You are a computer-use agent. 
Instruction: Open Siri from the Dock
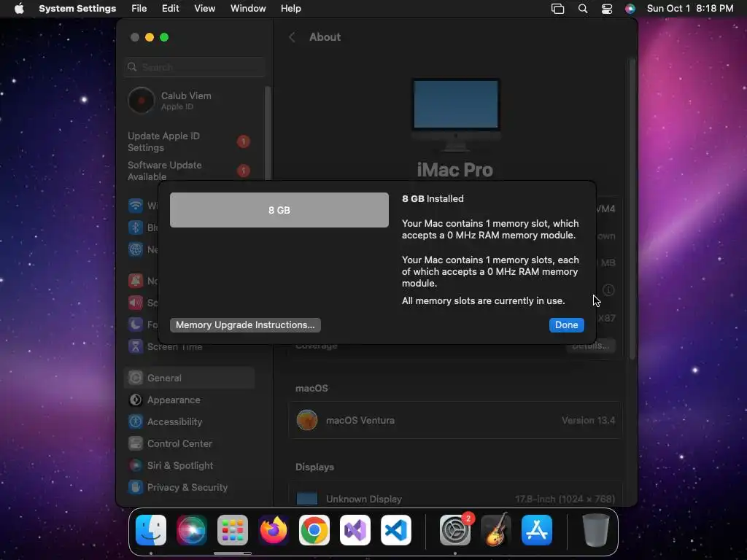[x=192, y=530]
